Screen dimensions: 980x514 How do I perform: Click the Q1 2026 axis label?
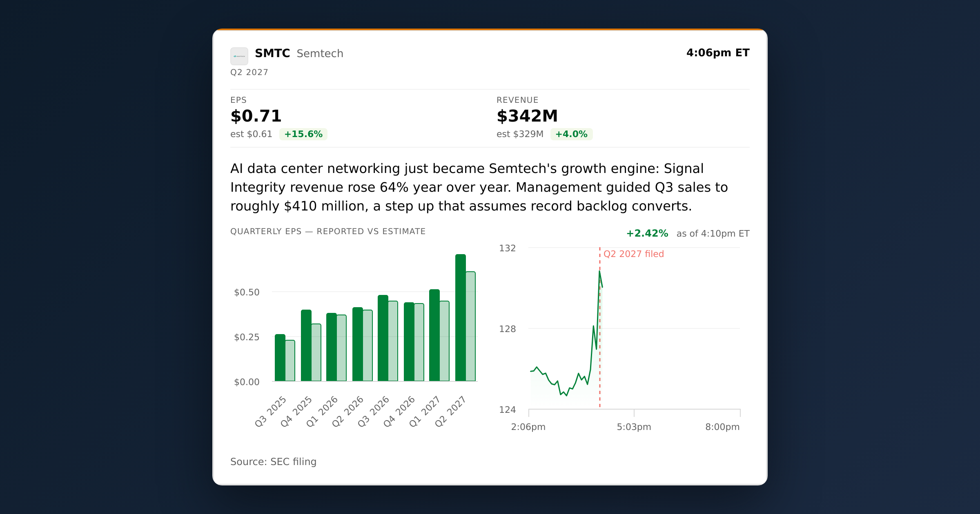(322, 411)
